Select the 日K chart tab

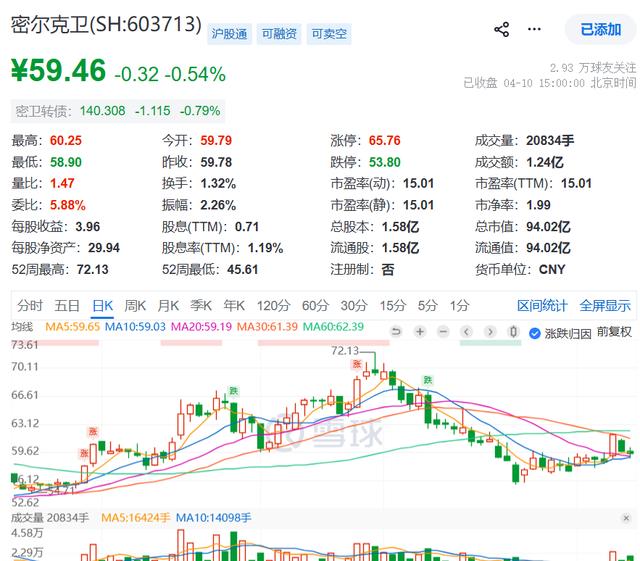click(102, 305)
